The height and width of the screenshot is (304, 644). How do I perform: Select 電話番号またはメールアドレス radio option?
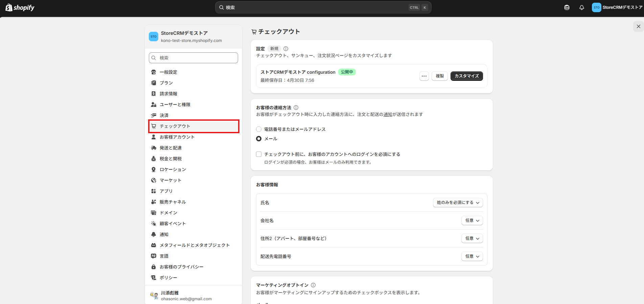[259, 129]
